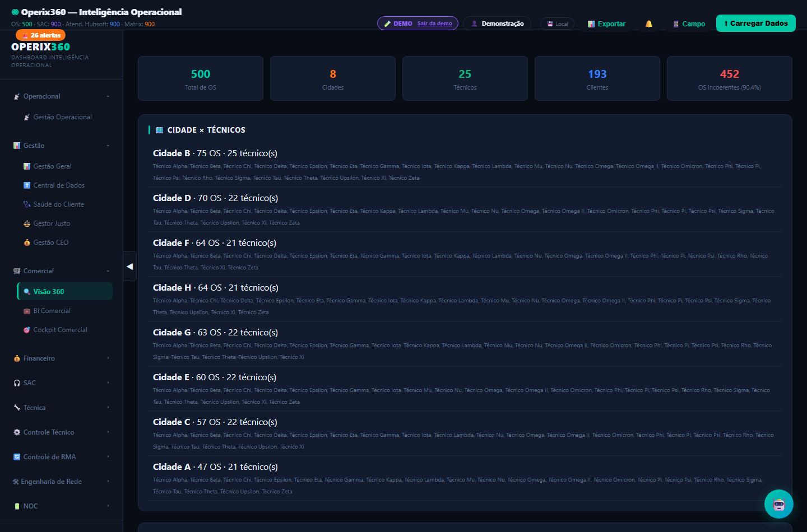
Task: Click the Cidade B row heading
Action: click(215, 153)
